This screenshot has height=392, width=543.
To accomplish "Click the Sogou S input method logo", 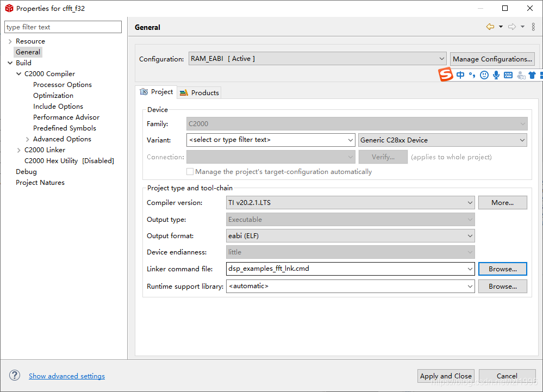I will [x=446, y=74].
